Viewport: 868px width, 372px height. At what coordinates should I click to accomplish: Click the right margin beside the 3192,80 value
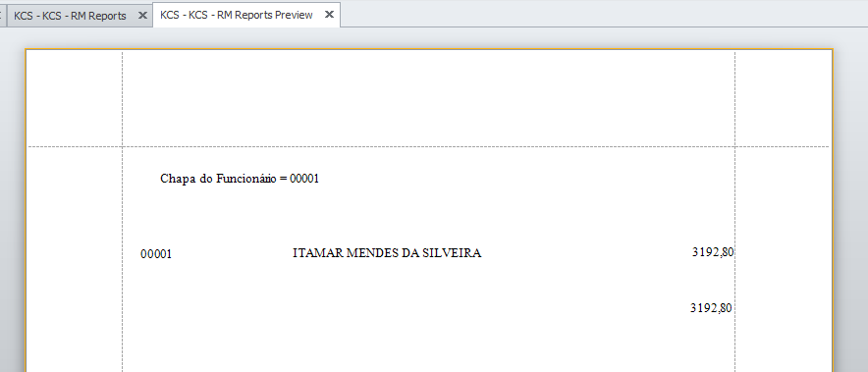[x=783, y=252]
